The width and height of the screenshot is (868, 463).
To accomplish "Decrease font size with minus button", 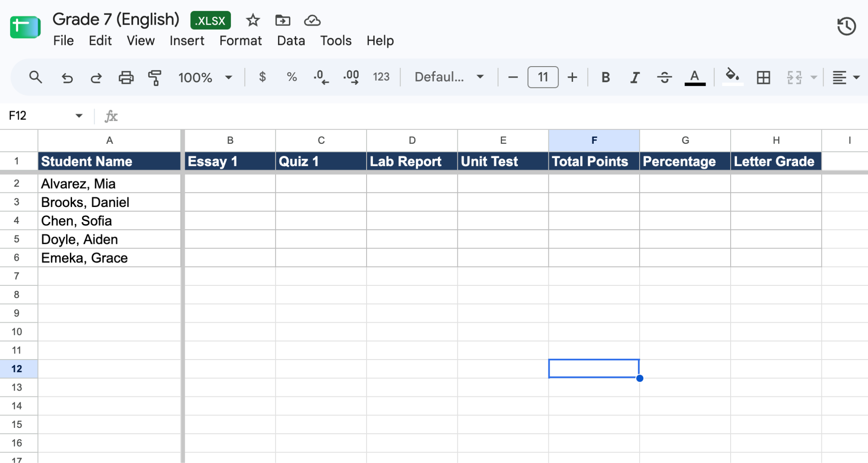I will [x=513, y=77].
